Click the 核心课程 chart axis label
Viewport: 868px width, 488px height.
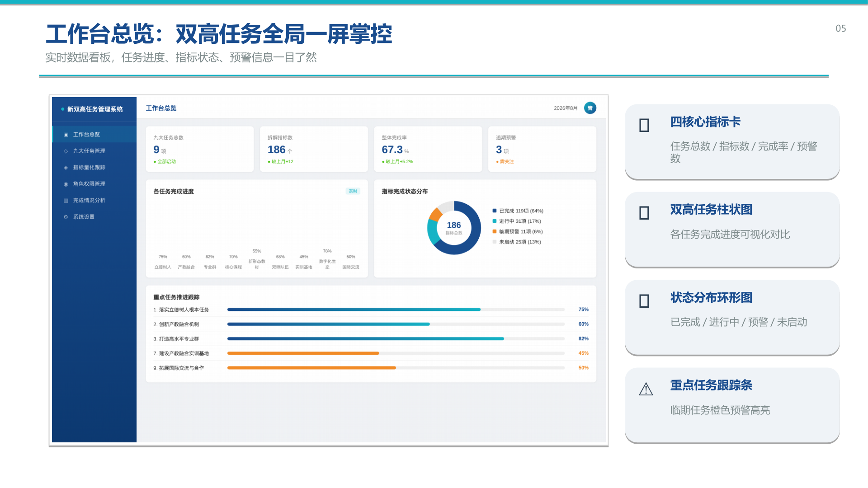[233, 267]
